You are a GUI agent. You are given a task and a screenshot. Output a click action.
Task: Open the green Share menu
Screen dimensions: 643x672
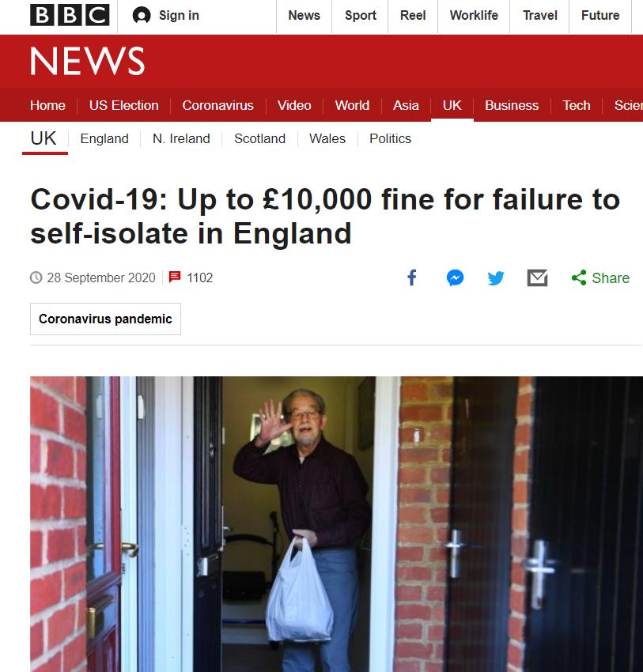tap(600, 277)
